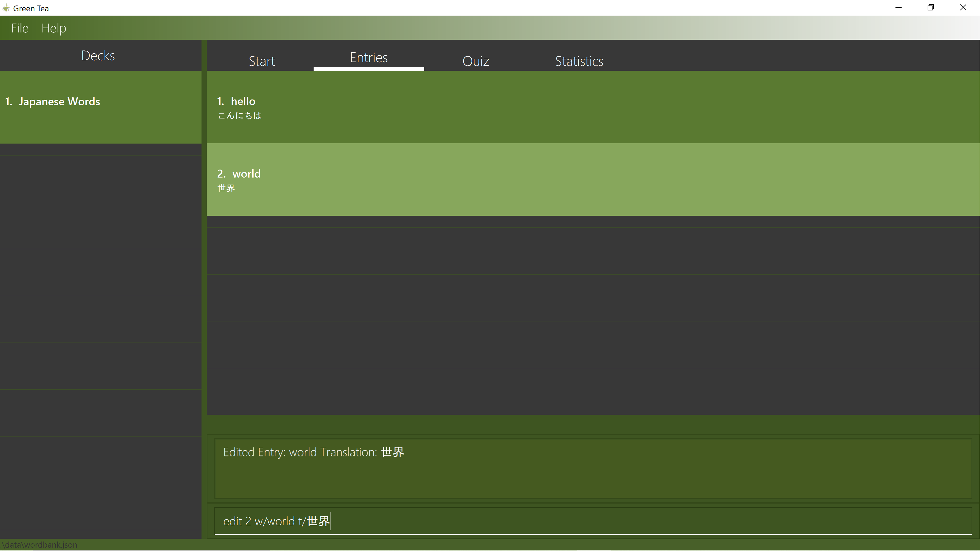
Task: Switch to the Start tab
Action: point(262,61)
